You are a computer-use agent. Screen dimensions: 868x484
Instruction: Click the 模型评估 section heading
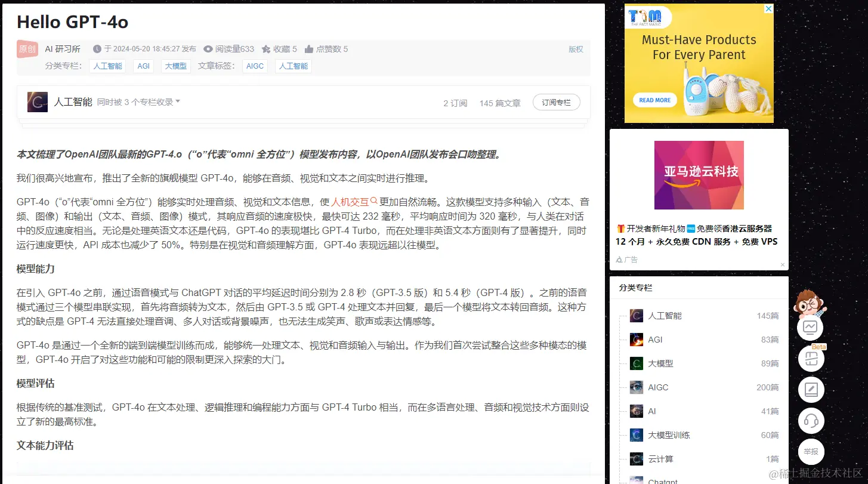pos(36,384)
